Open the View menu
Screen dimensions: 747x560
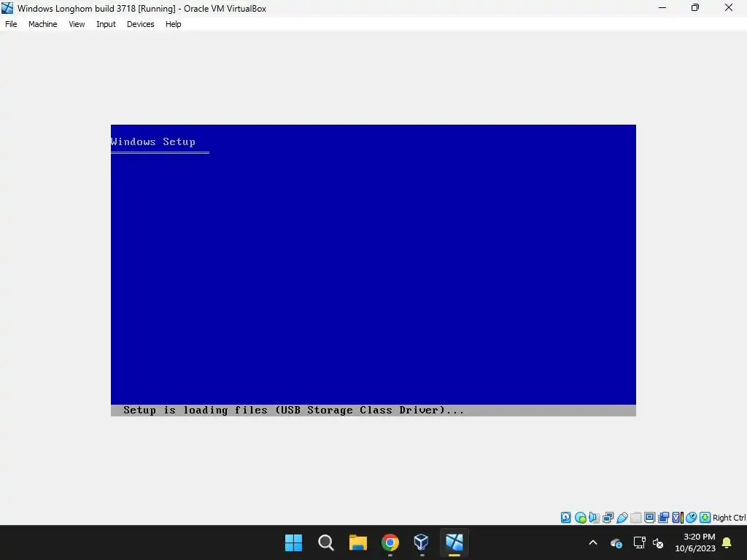point(77,24)
